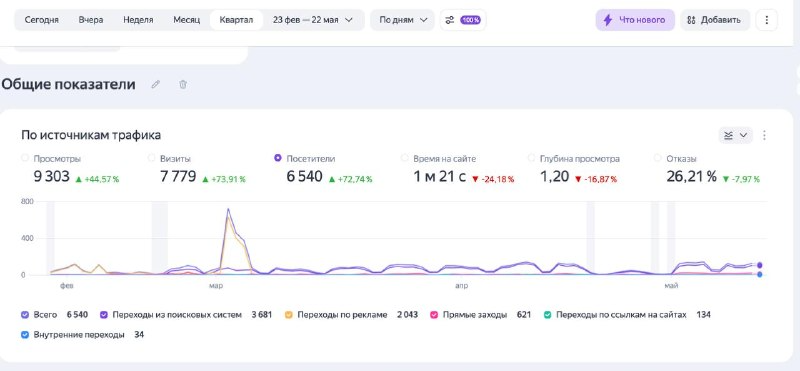Open the chart type dropdown
This screenshot has height=371, width=800.
pos(735,135)
